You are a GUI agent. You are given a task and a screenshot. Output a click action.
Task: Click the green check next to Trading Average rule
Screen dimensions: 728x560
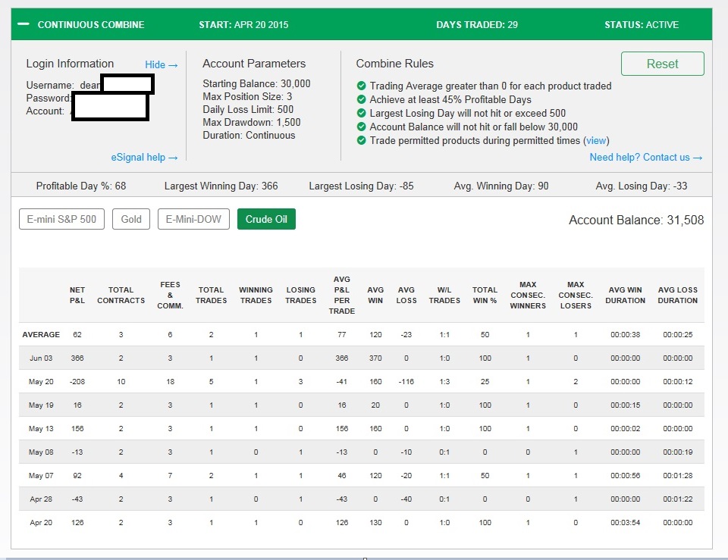tap(362, 86)
